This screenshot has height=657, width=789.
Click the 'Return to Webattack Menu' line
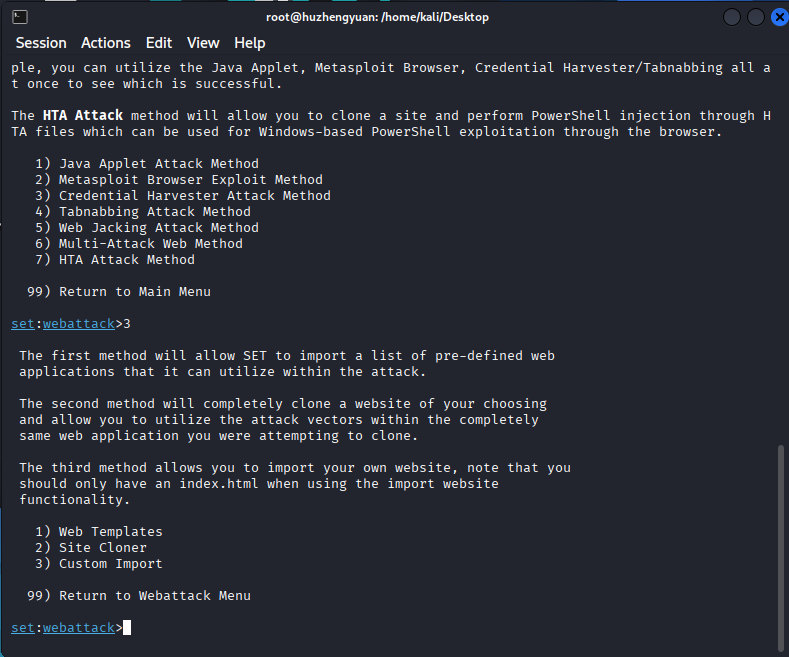[x=139, y=596]
